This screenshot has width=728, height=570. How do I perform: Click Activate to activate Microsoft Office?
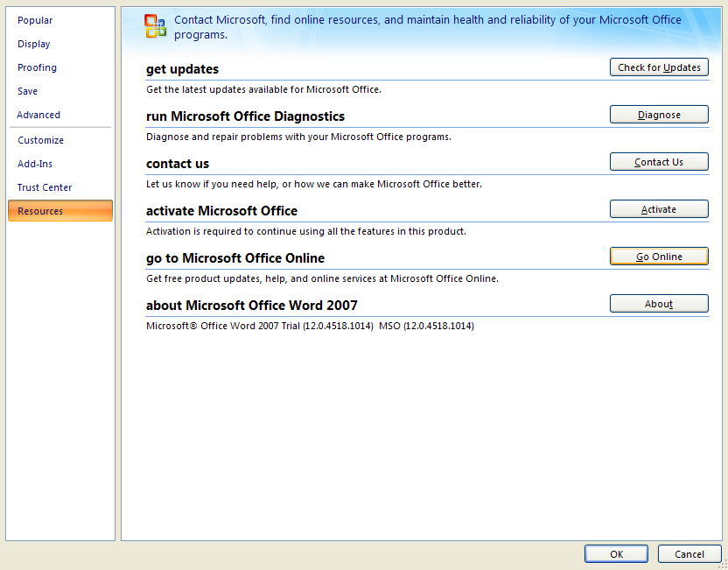[659, 209]
